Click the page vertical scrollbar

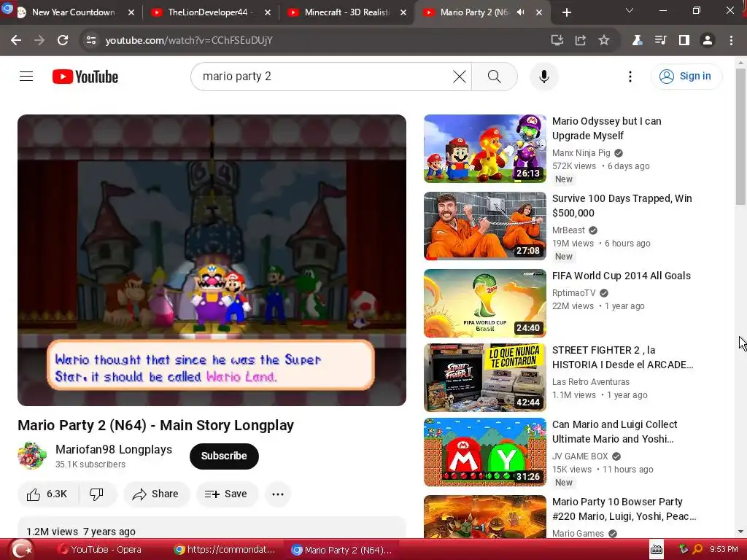coord(740,137)
